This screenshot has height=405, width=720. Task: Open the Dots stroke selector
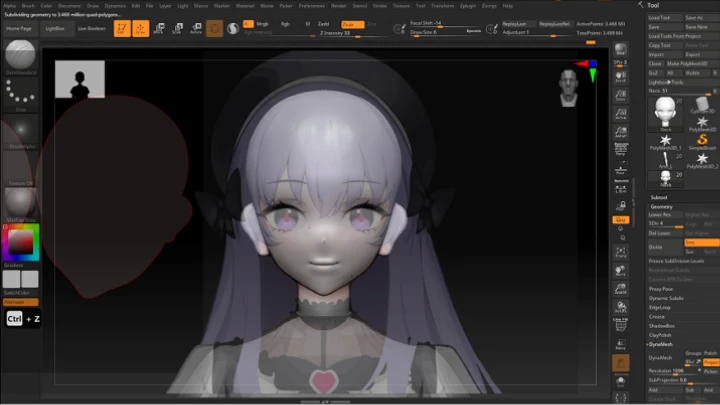tap(20, 94)
